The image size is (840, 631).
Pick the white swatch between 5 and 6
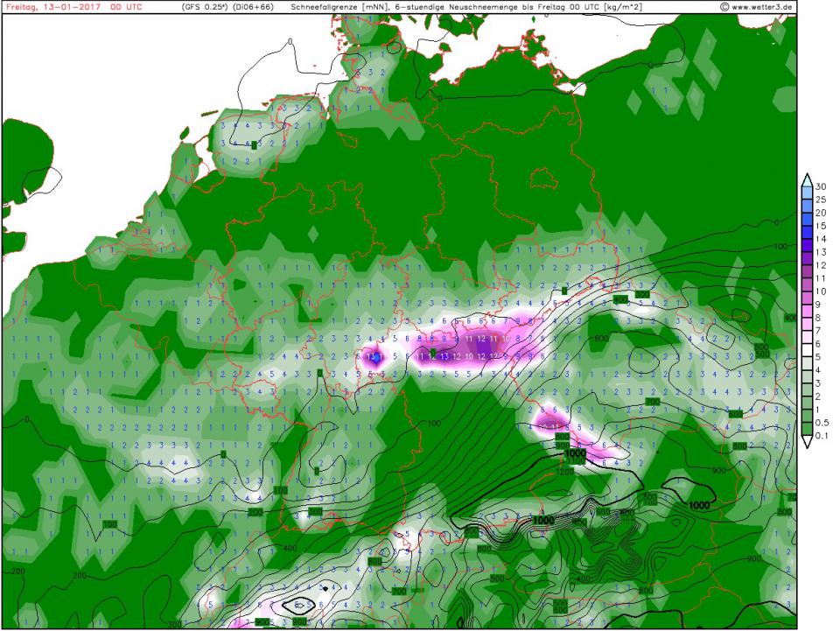[x=807, y=351]
